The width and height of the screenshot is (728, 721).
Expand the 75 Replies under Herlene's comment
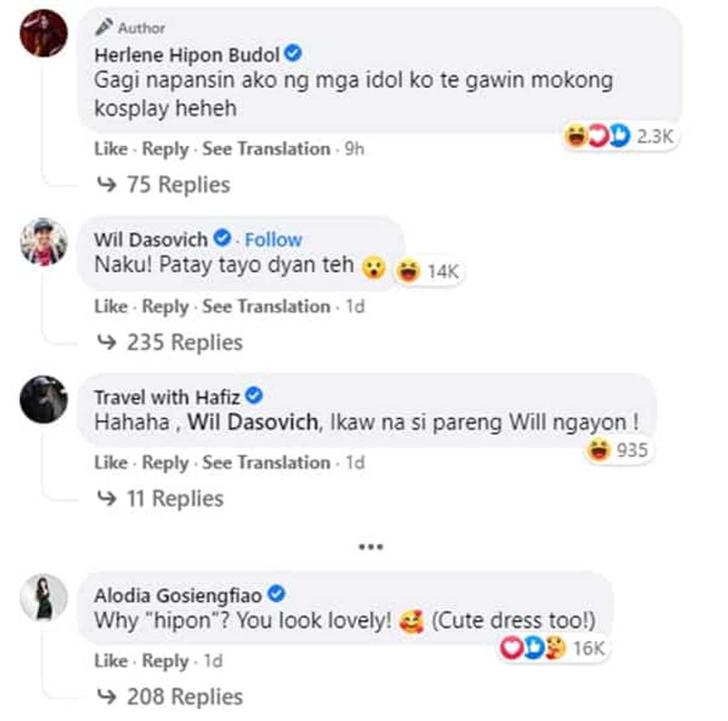tap(177, 184)
